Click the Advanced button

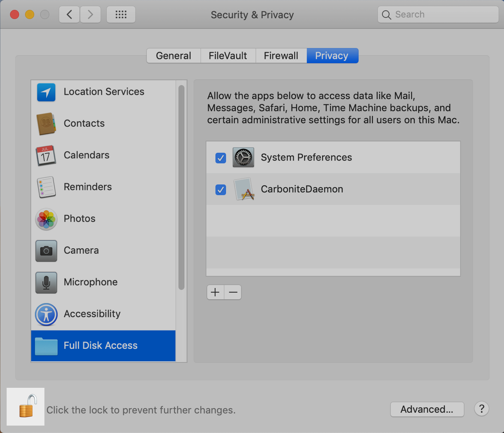click(427, 409)
